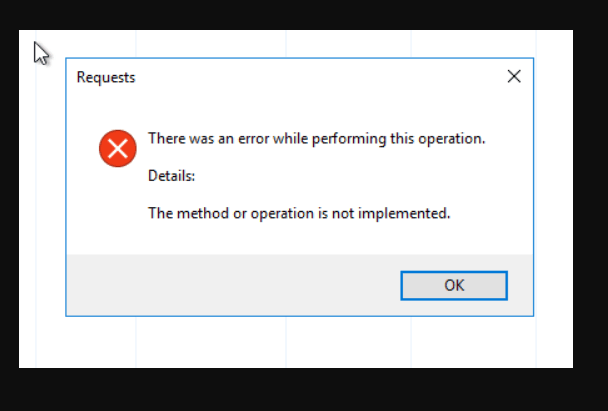The height and width of the screenshot is (411, 608).
Task: Close the Requests dialog with X
Action: (x=514, y=76)
